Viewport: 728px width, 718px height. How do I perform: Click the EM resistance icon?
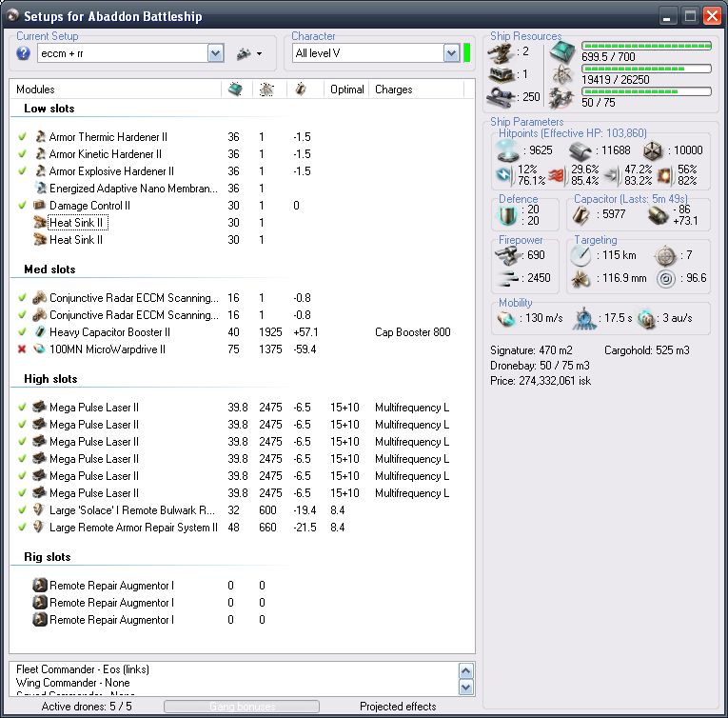pyautogui.click(x=504, y=174)
